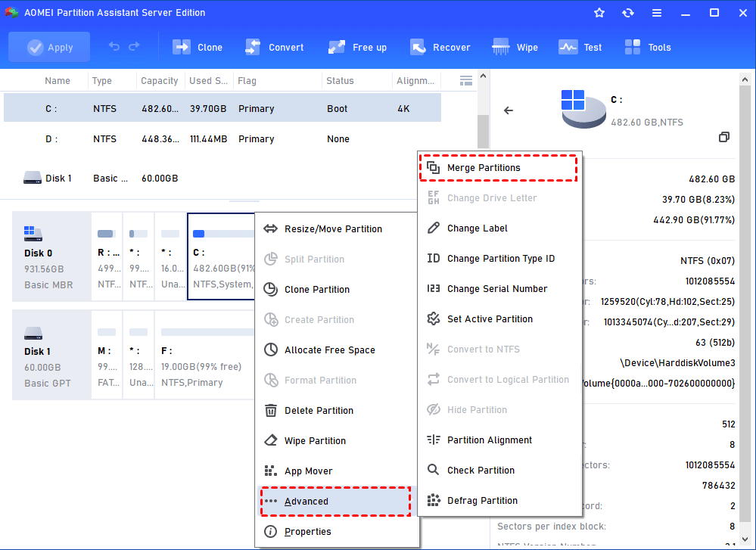
Task: Click partition list scrollbar up arrow
Action: point(483,76)
